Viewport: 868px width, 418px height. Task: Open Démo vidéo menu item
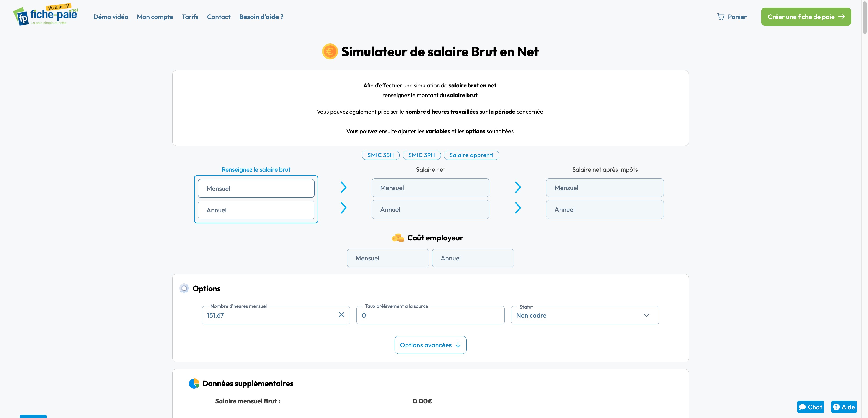coord(111,17)
